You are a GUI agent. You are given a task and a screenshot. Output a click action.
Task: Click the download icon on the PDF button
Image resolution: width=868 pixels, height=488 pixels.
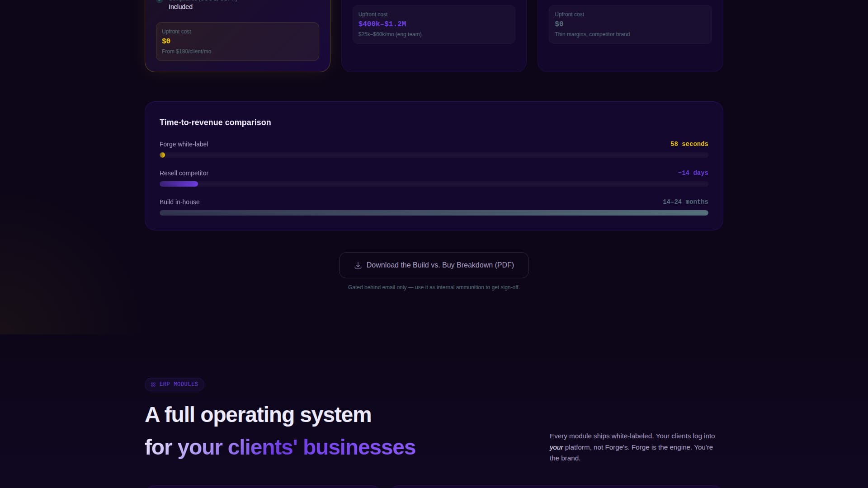coord(358,265)
